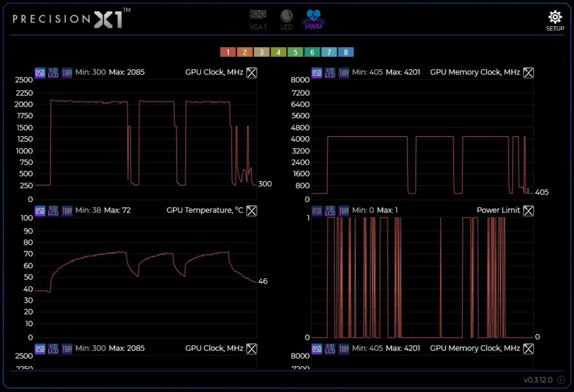574x392 pixels.
Task: Click the Power Limit graph title
Action: coord(498,210)
